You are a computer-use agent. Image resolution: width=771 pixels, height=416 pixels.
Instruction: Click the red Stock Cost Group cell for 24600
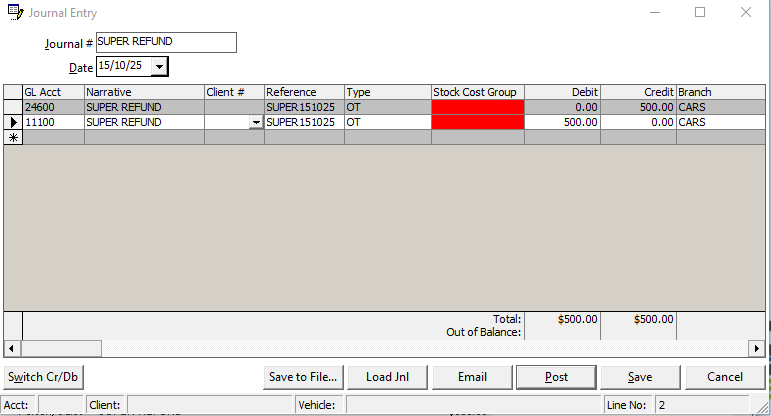(x=478, y=107)
